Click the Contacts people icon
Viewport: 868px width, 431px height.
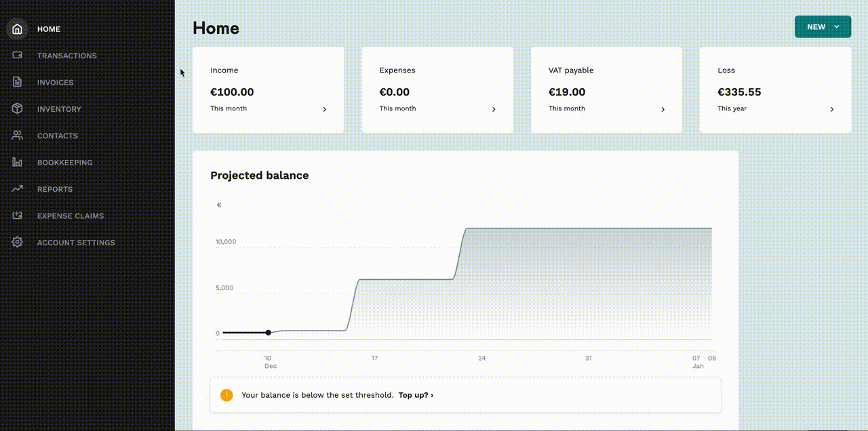[x=17, y=136]
